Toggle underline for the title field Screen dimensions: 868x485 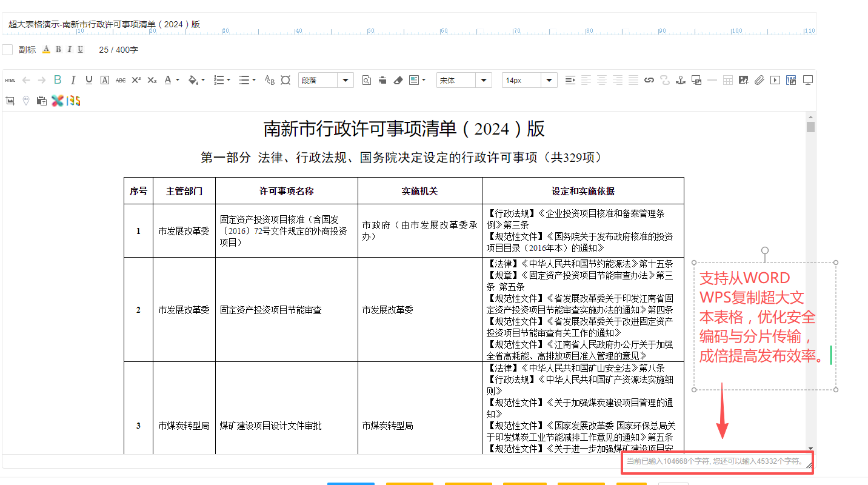tap(81, 50)
